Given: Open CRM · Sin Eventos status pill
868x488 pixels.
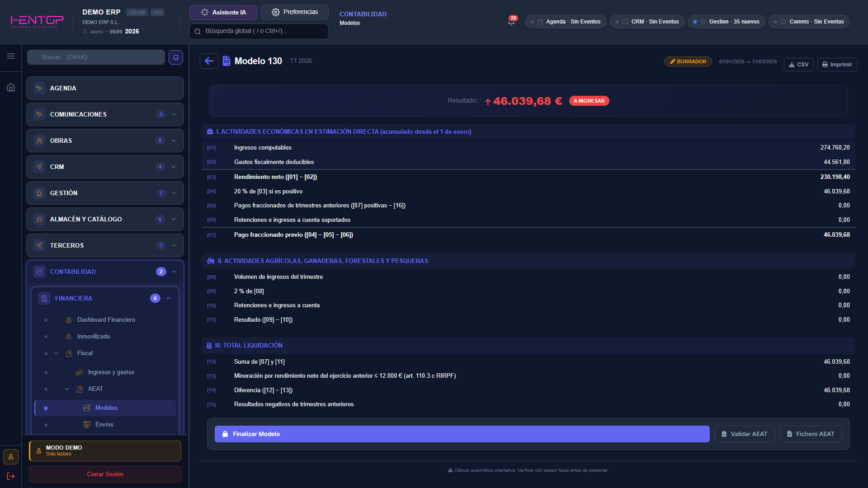Looking at the screenshot, I should [647, 22].
